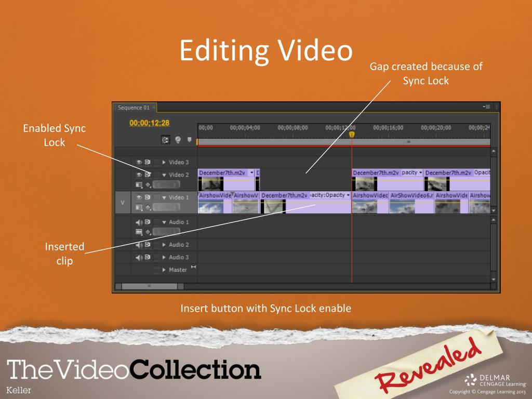Click the yellow playhead marker in ruler
Viewport: 532px width, 399px height.
coord(352,135)
